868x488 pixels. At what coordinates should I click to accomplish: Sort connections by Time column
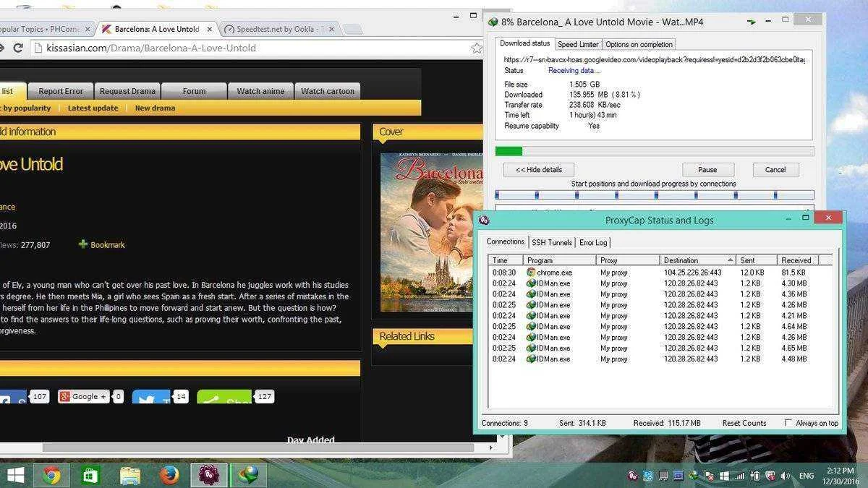pyautogui.click(x=506, y=260)
